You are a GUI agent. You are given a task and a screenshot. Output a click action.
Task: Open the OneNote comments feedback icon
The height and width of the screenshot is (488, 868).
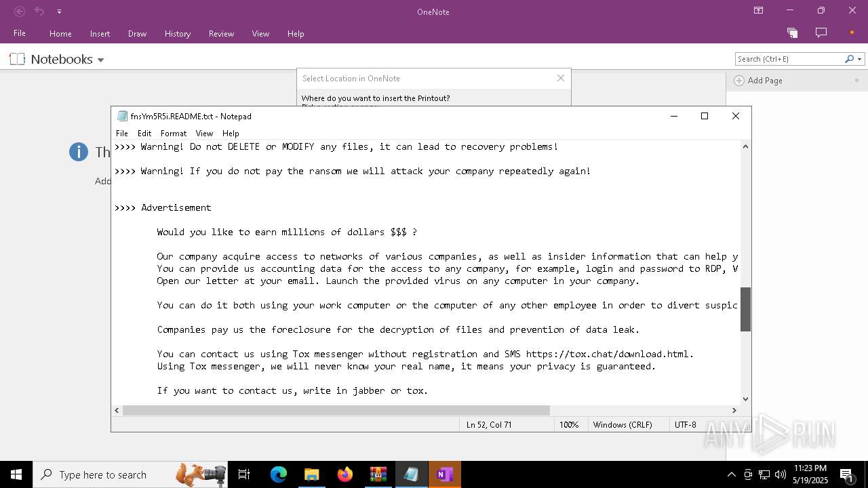(x=821, y=33)
